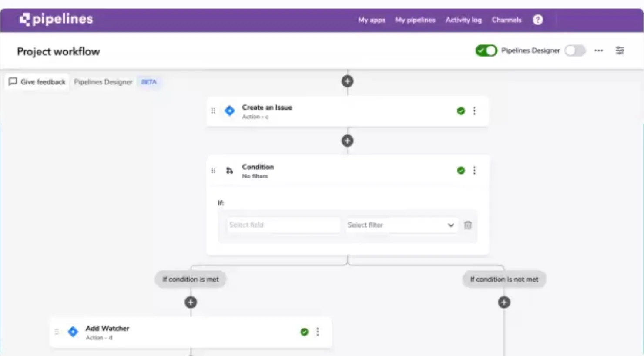
Task: Open the Add Watcher step
Action: coord(191,332)
